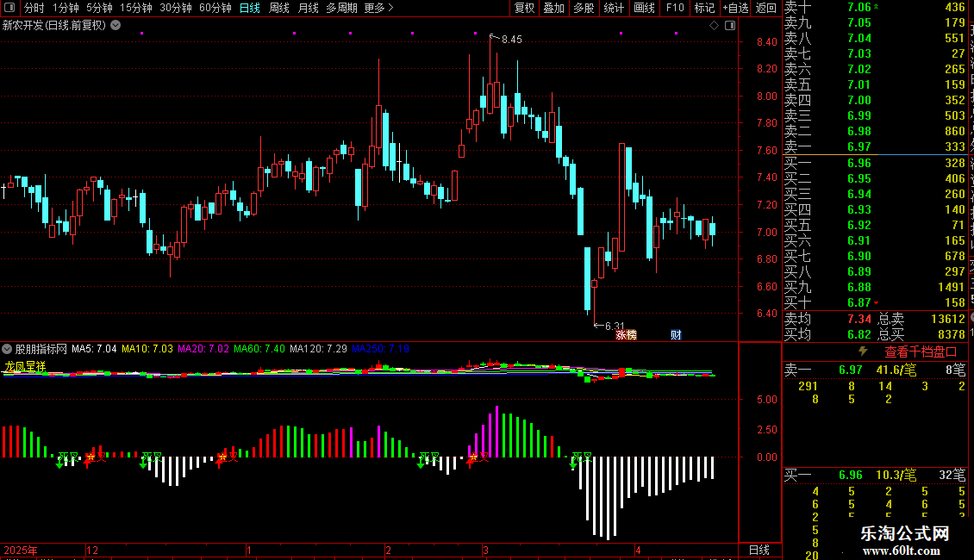
Task: Open the F10 company info
Action: 675,8
